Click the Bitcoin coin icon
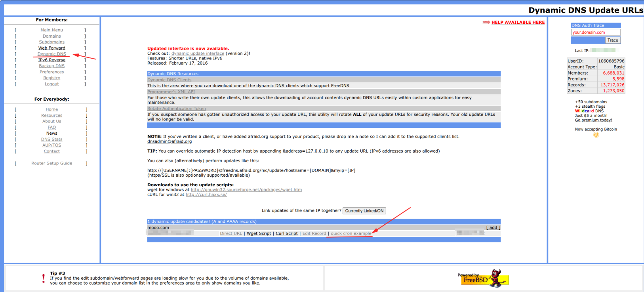Viewport: 644px width, 292px height. [x=596, y=135]
